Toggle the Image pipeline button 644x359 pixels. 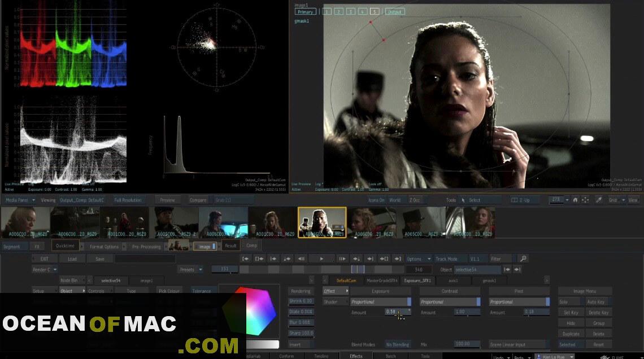click(x=205, y=246)
